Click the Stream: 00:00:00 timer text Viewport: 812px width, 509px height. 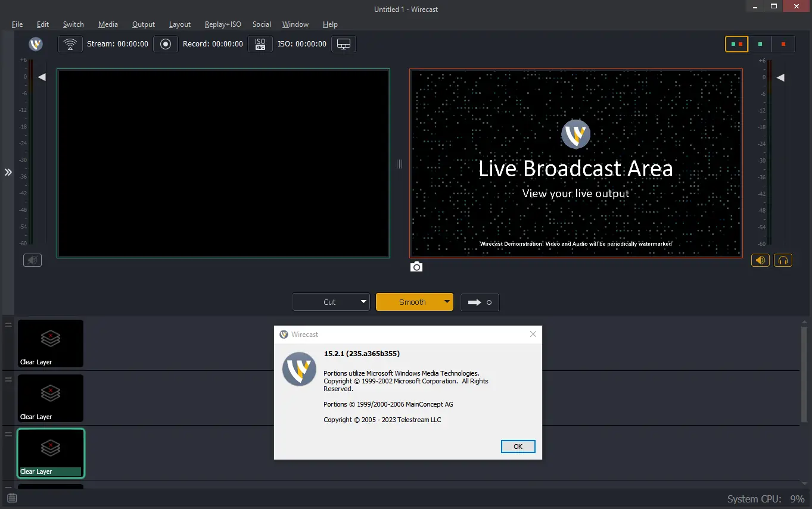click(117, 44)
